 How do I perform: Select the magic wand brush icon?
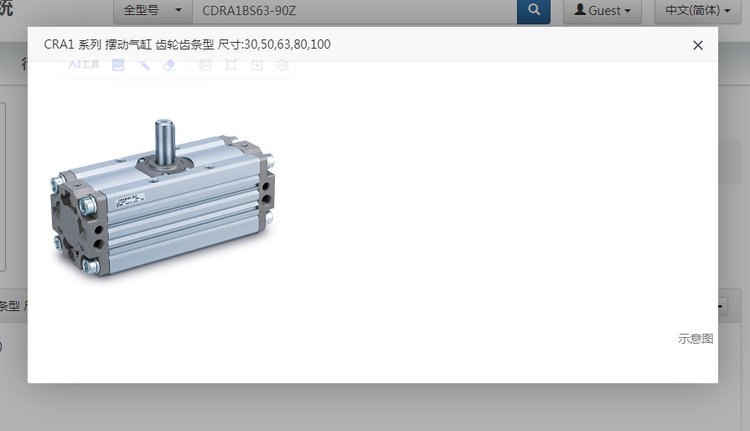pyautogui.click(x=144, y=65)
